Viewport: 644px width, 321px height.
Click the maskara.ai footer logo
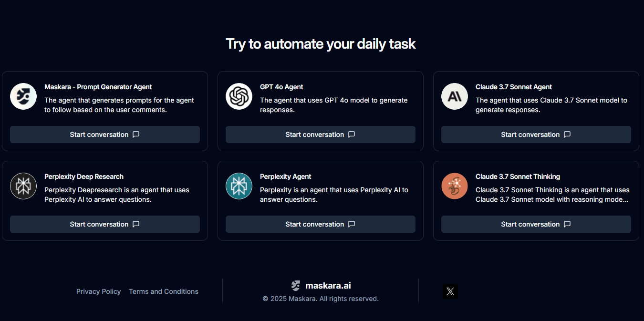[x=321, y=286]
